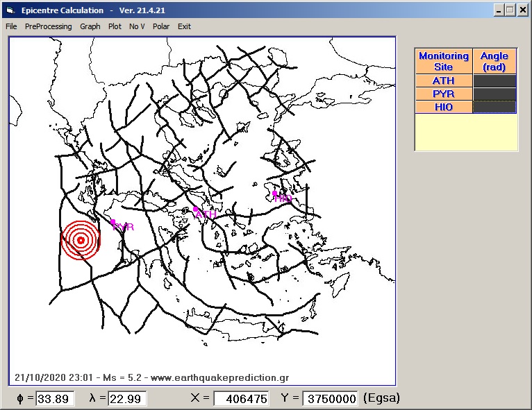Select the ATH monitoring site row
This screenshot has width=532, height=410.
coord(443,81)
